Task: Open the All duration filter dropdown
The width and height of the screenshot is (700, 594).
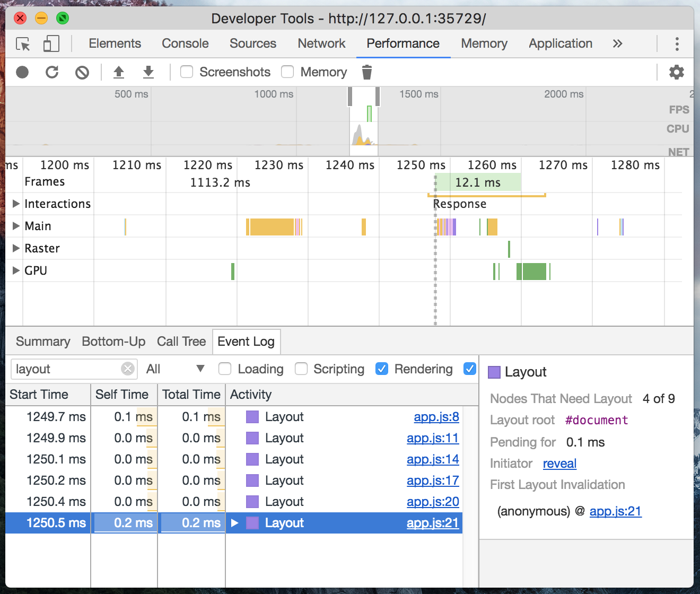Action: point(175,369)
